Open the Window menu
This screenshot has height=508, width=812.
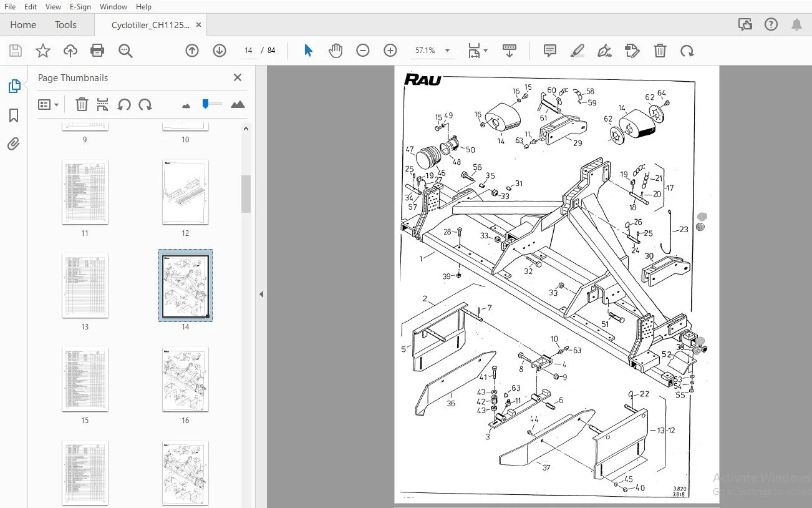(113, 6)
